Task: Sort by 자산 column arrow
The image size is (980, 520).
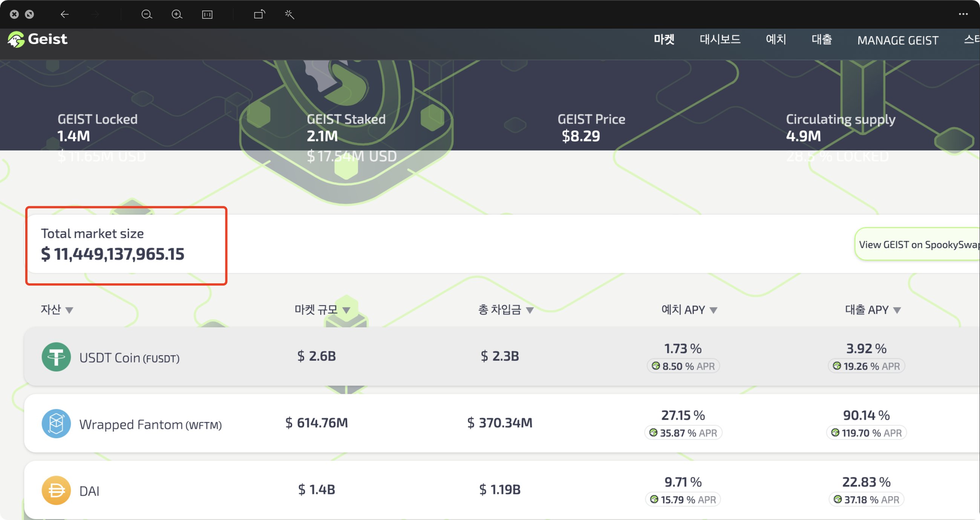Action: tap(69, 310)
